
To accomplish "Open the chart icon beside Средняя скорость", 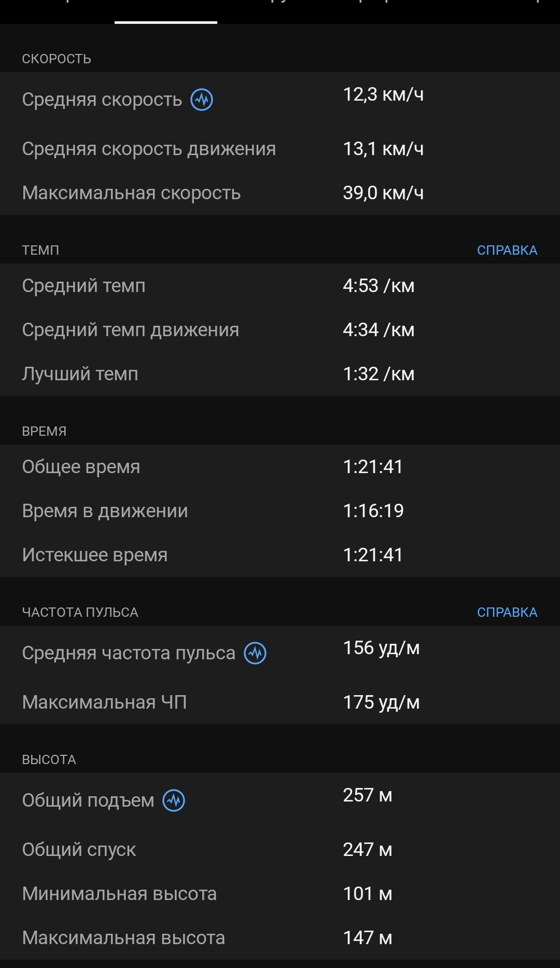I will [202, 100].
